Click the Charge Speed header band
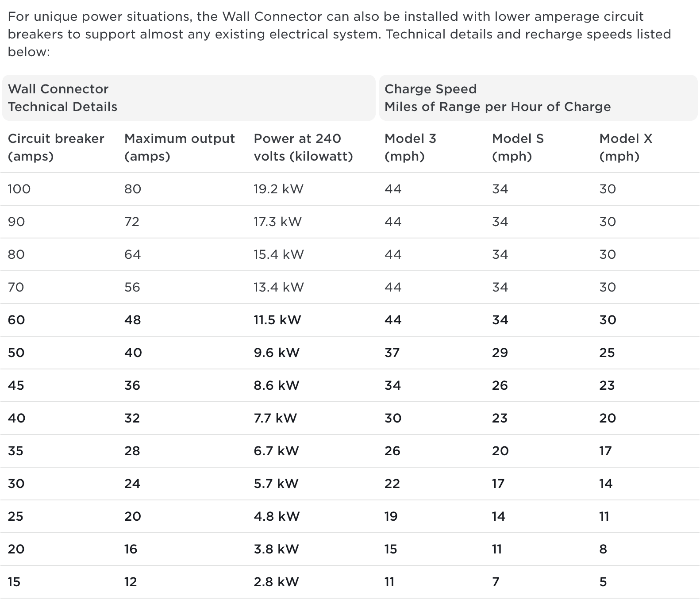700x607 pixels. coord(497,98)
